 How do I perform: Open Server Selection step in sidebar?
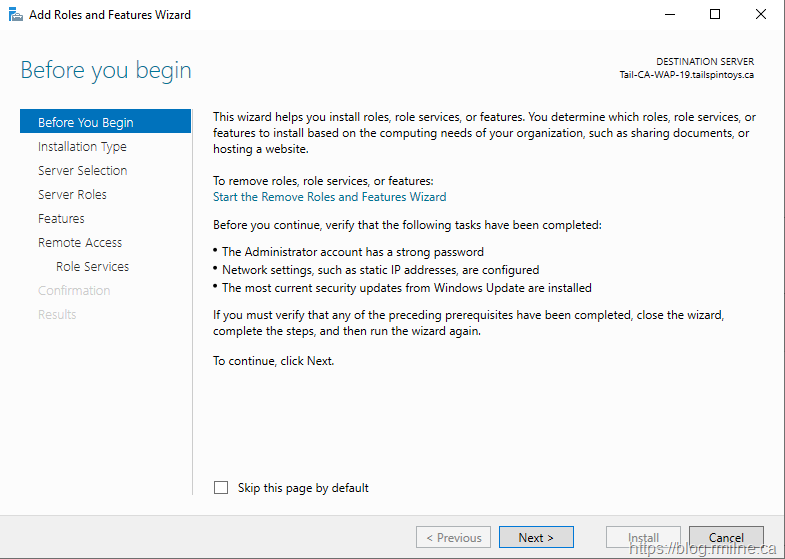point(82,171)
